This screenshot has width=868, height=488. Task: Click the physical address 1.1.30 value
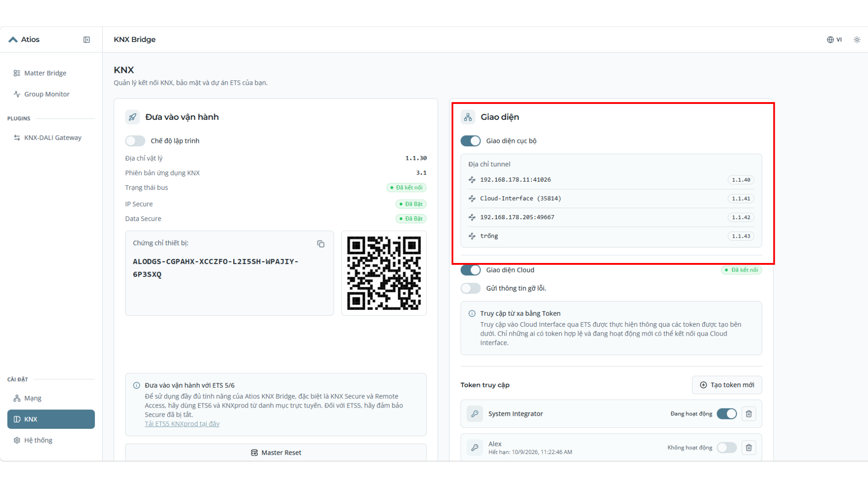click(416, 158)
